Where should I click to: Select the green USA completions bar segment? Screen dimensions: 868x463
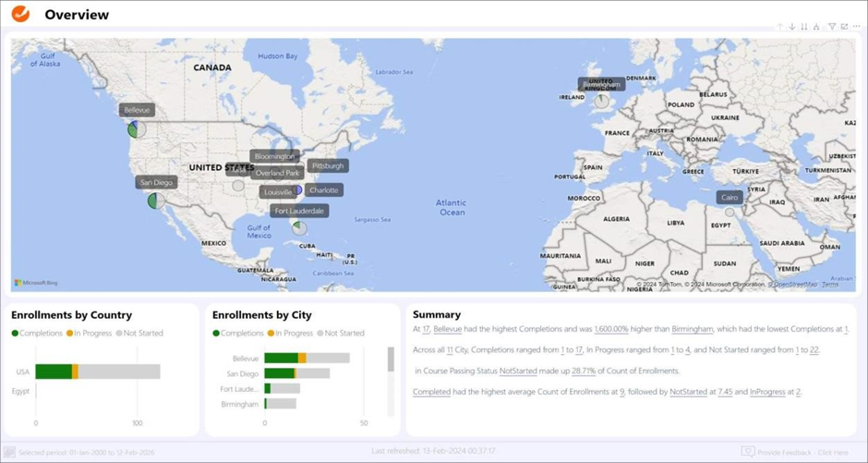54,372
